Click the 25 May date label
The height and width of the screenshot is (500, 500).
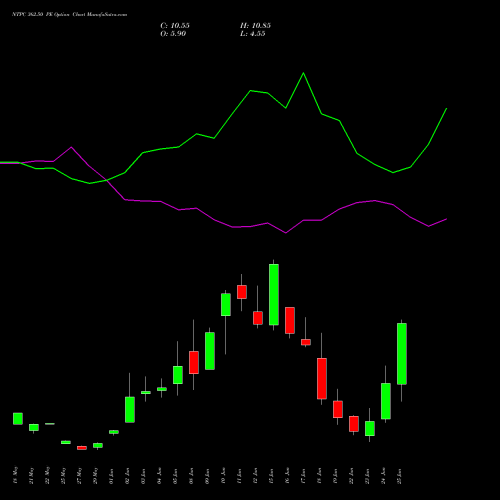pyautogui.click(x=63, y=475)
